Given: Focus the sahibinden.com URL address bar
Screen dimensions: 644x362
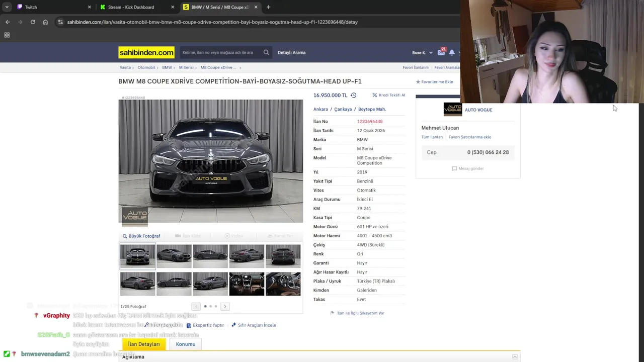Looking at the screenshot, I should coord(212,22).
